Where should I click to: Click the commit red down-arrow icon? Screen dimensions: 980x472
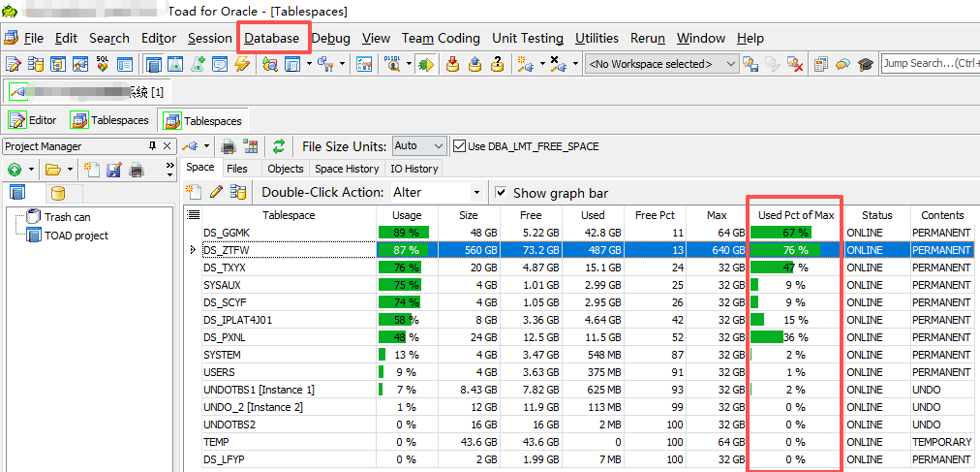coord(454,64)
